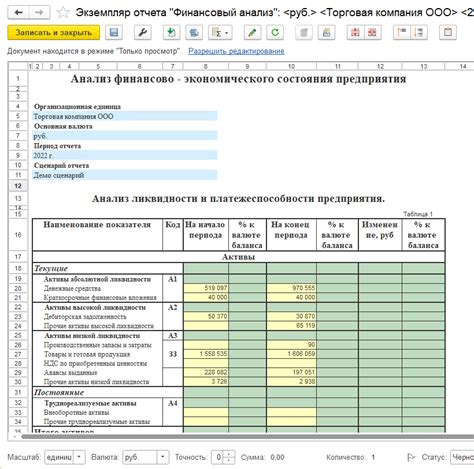
Task: Open the Масштаб dropdown arrow
Action: [x=79, y=457]
